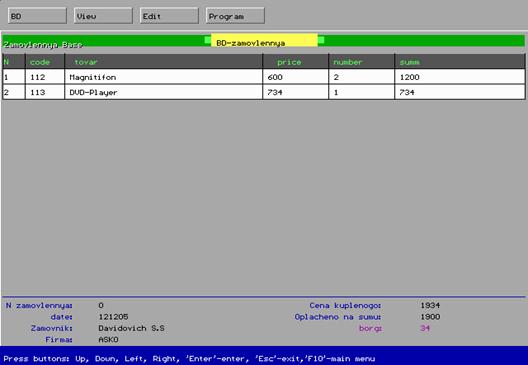Select the DVD-Player product cell
528x365 pixels.
pyautogui.click(x=163, y=92)
